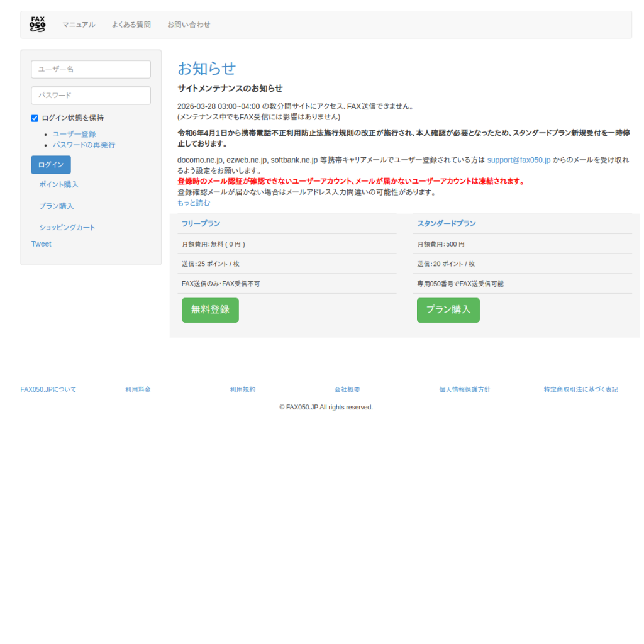This screenshot has height=644, width=644.
Task: Go to プラン購入 in the sidebar
Action: tap(56, 206)
